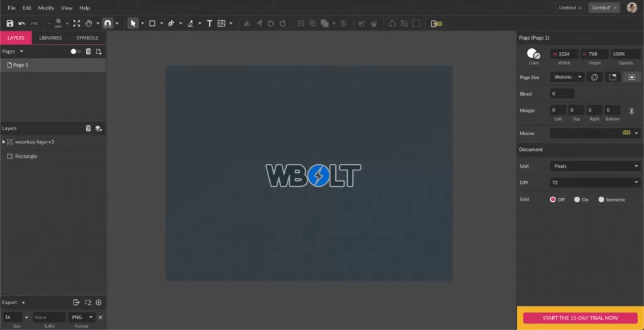Set Grid to Isometric
Screen dimensions: 644x330
[601, 199]
